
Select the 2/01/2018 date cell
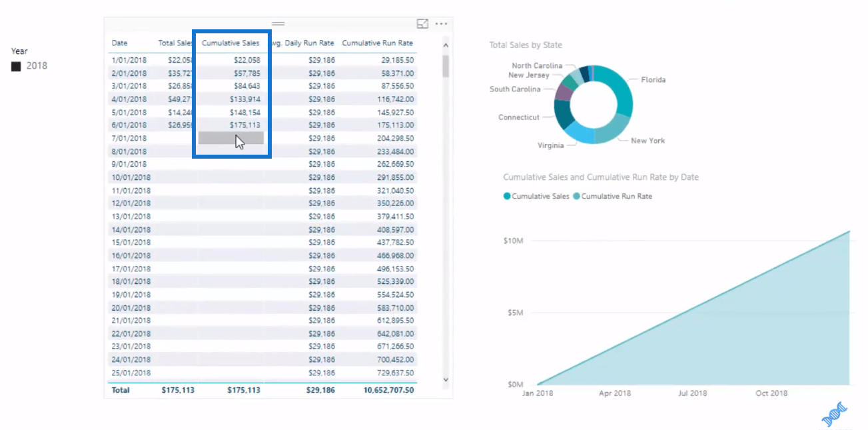pos(129,73)
